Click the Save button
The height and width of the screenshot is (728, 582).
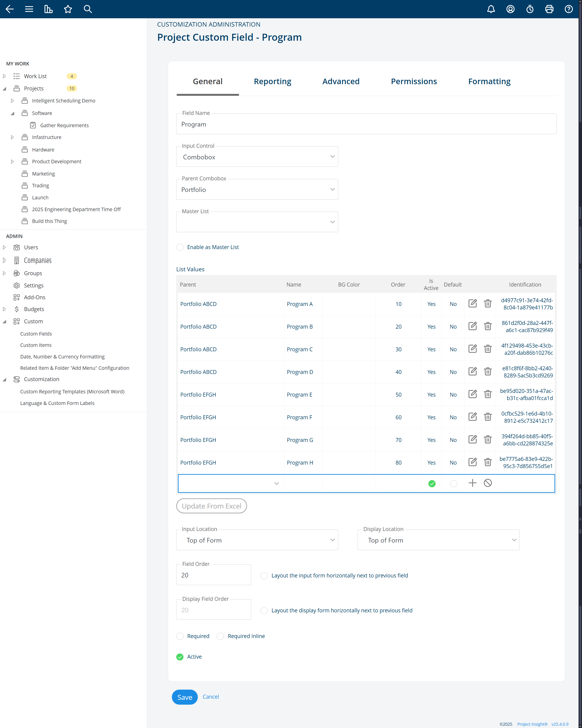click(x=185, y=697)
